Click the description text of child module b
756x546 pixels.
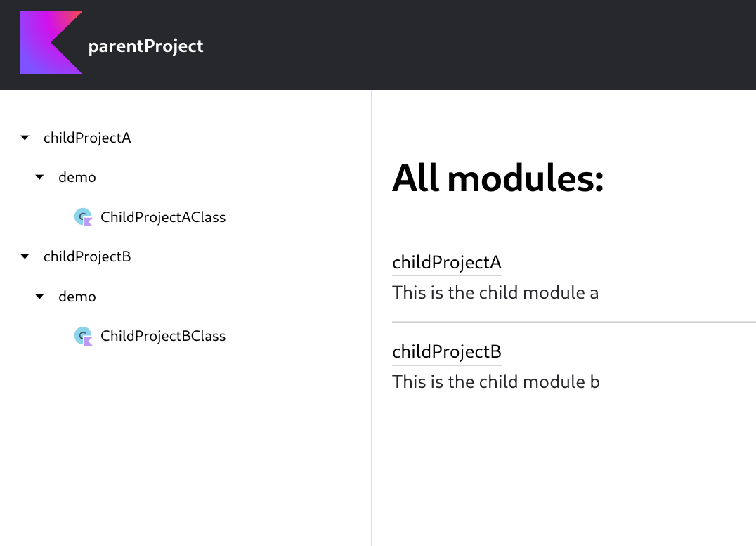496,382
